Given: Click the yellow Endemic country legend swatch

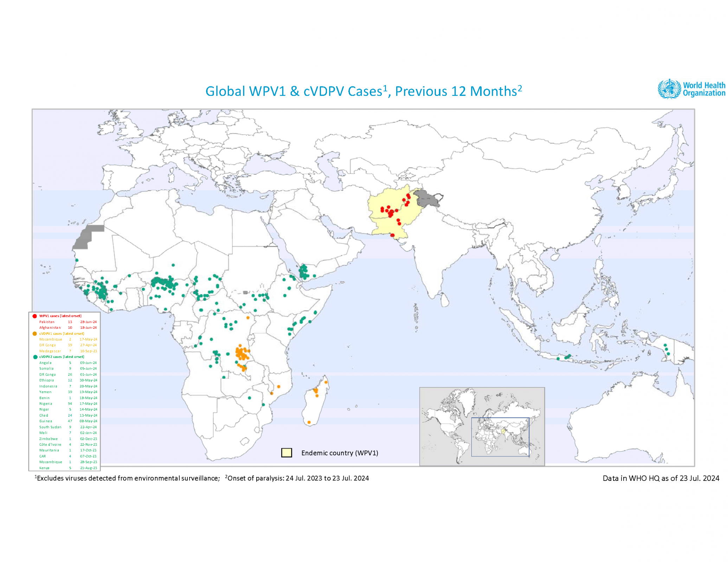Looking at the screenshot, I should coord(286,453).
